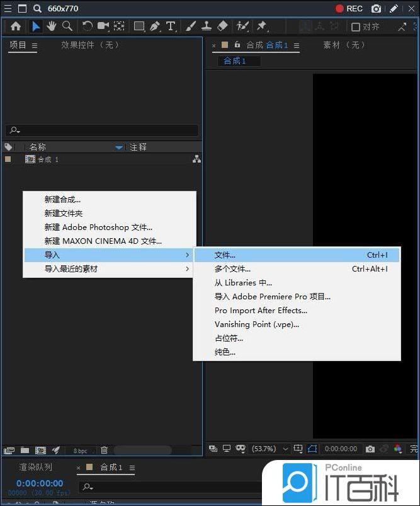Select the Puppet Pin tool
The image size is (420, 506).
point(262,26)
